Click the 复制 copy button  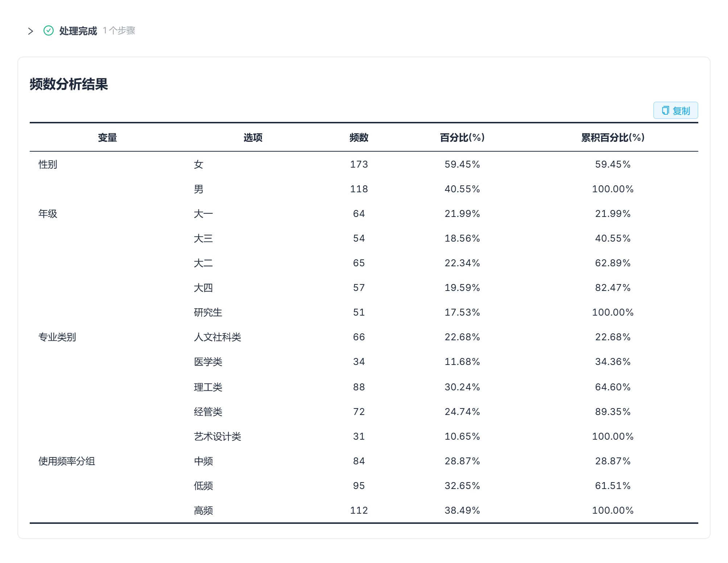[675, 110]
